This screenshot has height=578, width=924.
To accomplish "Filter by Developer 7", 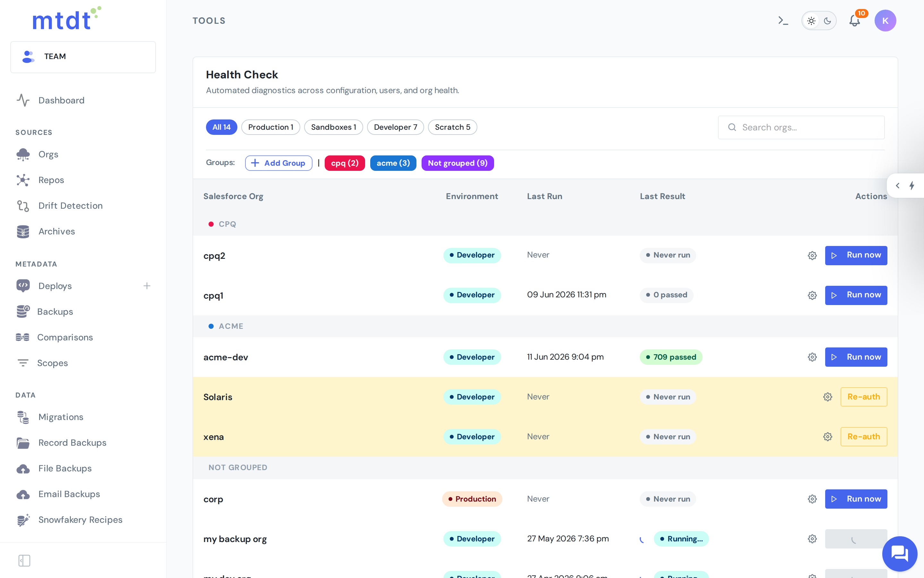I will 395,127.
